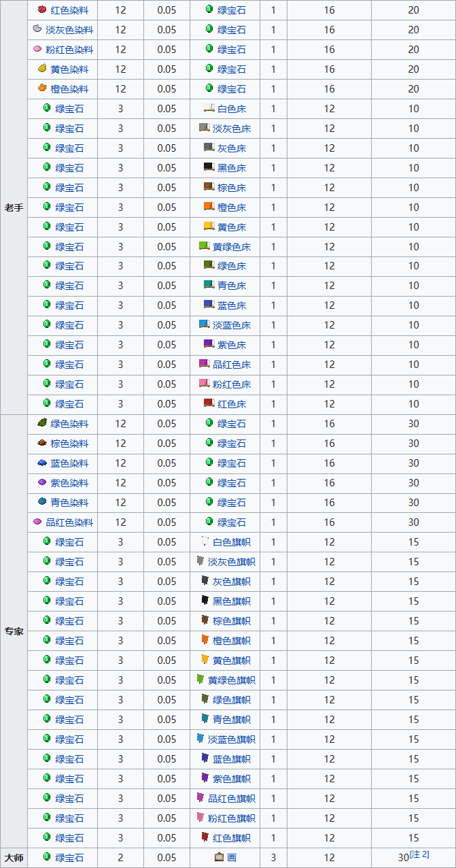The width and height of the screenshot is (456, 868).
Task: Click the yellow banner icon
Action: tap(205, 660)
